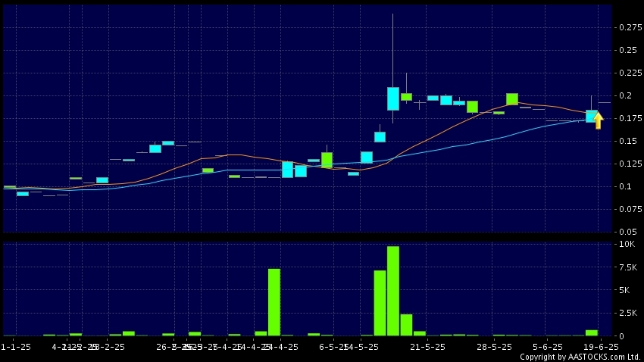The image size is (644, 362).
Task: Click the 7.5K volume axis label
Action: [628, 267]
